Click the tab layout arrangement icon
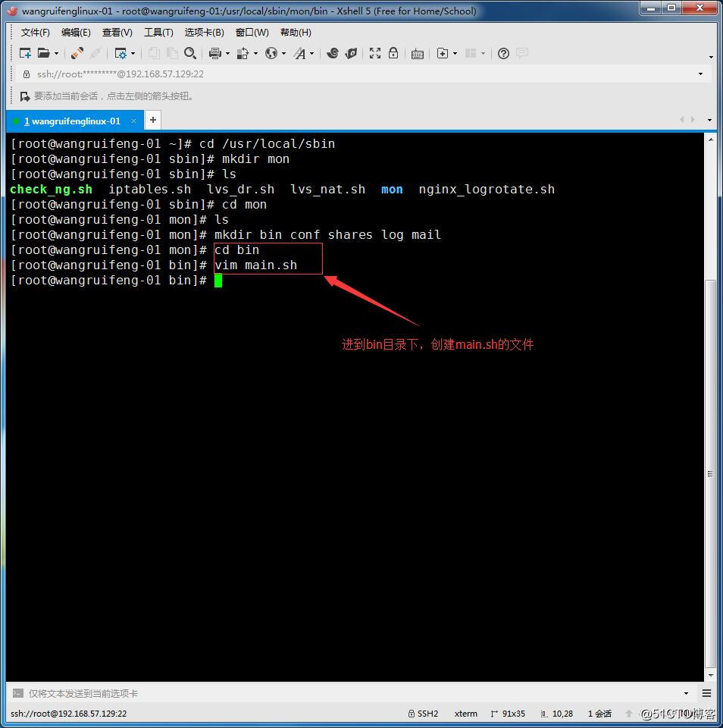 (x=471, y=53)
